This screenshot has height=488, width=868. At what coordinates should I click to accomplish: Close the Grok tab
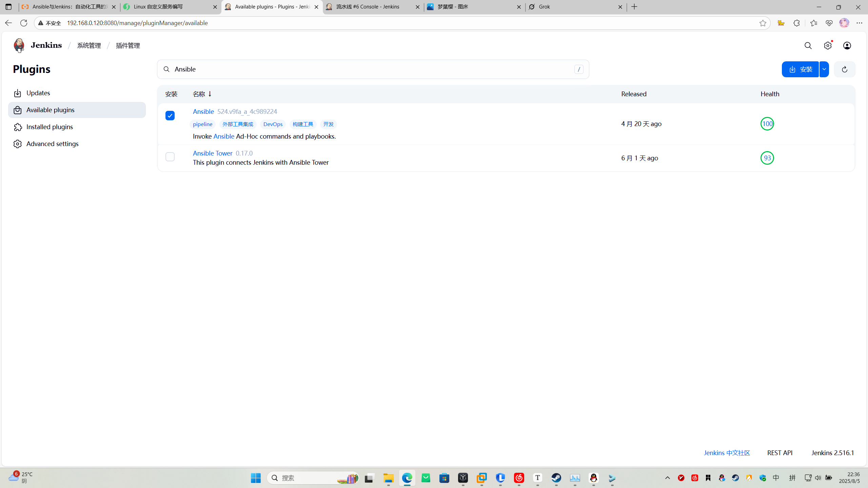(x=620, y=7)
